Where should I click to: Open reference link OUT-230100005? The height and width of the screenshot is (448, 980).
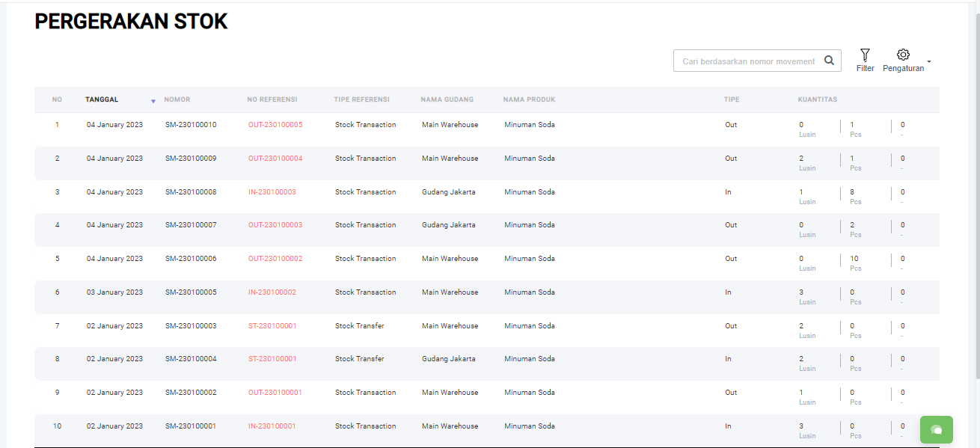275,125
